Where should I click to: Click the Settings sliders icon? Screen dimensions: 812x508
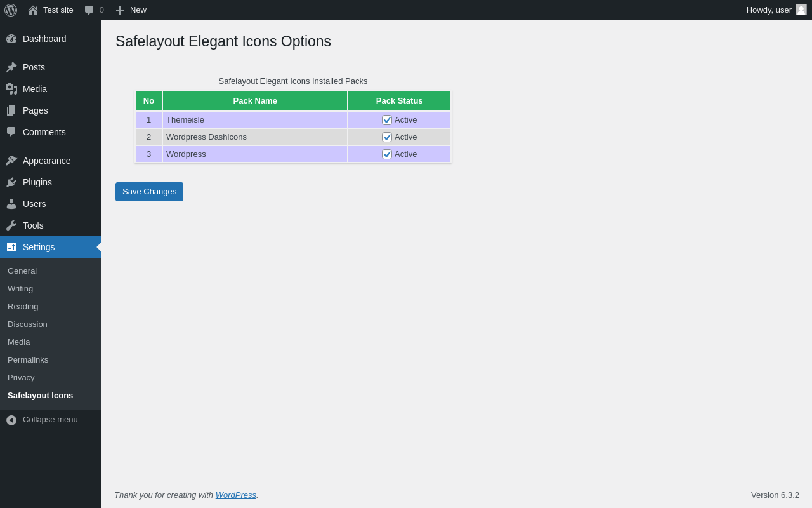11,247
